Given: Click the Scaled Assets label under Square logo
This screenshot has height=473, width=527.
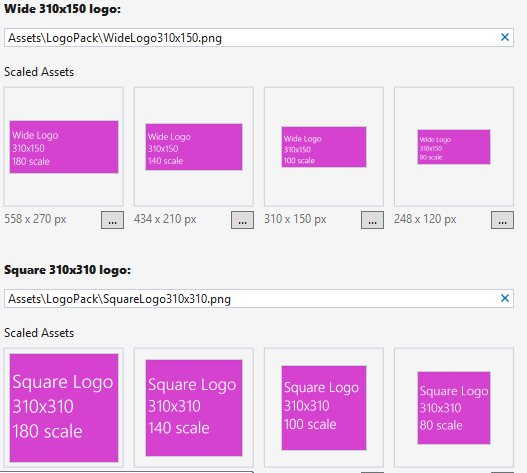Looking at the screenshot, I should (39, 333).
